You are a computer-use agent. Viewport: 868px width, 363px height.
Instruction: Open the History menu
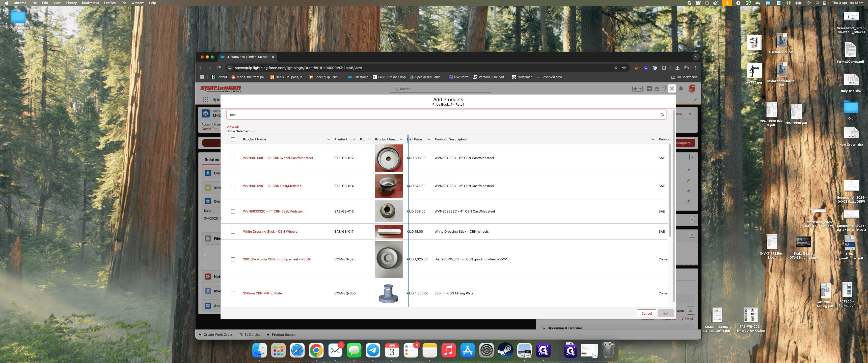click(71, 3)
